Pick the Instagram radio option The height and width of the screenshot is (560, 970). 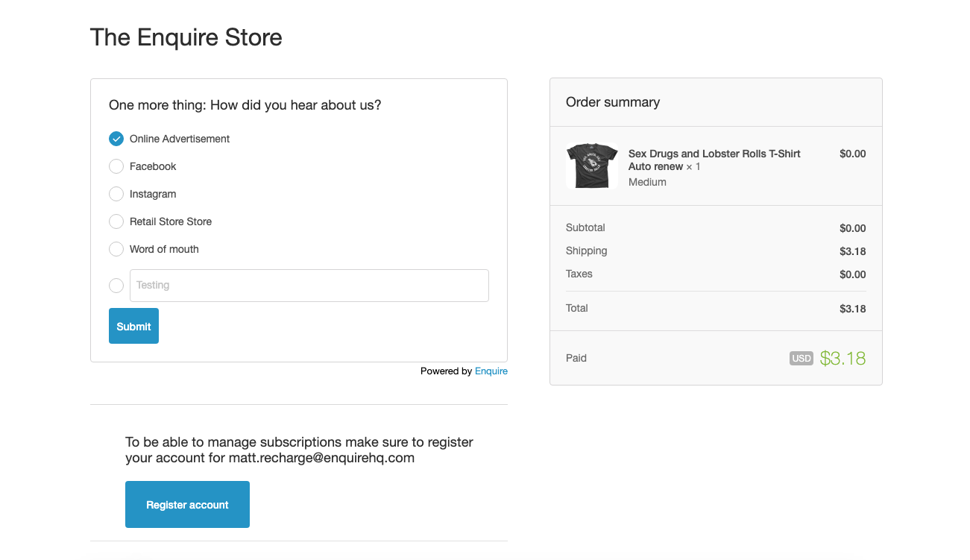pyautogui.click(x=116, y=194)
